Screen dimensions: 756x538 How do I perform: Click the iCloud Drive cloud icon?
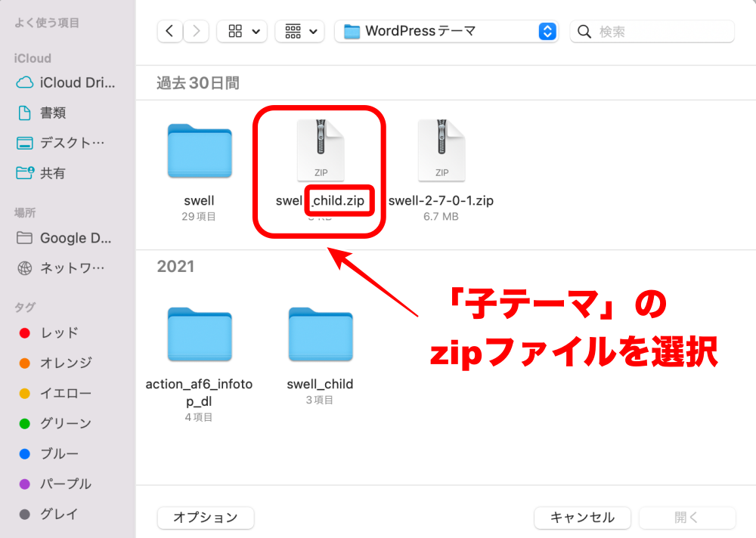click(25, 82)
